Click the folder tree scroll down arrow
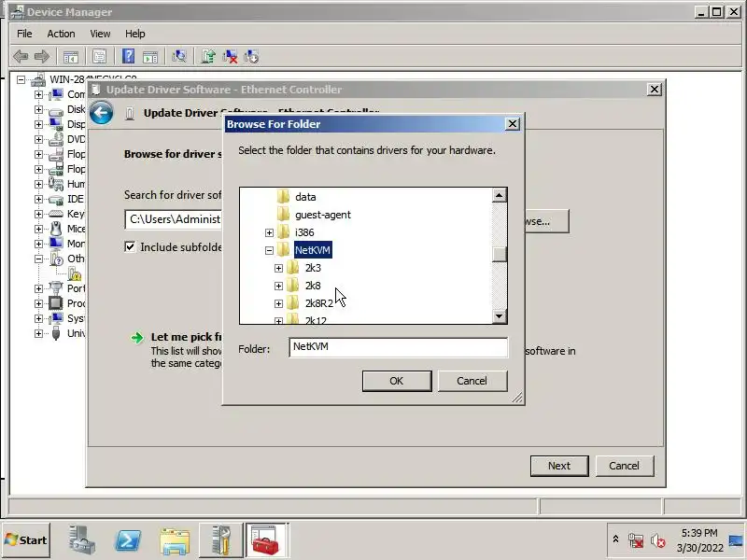 click(500, 316)
